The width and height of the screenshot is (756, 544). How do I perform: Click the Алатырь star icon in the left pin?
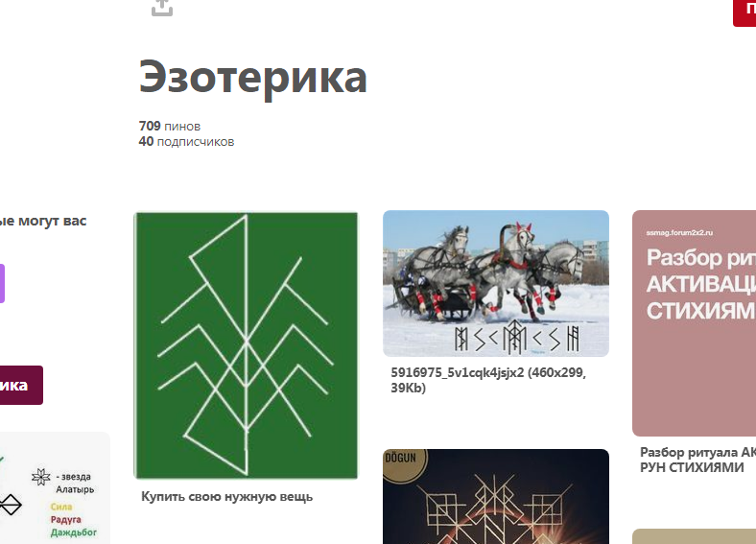pyautogui.click(x=41, y=477)
